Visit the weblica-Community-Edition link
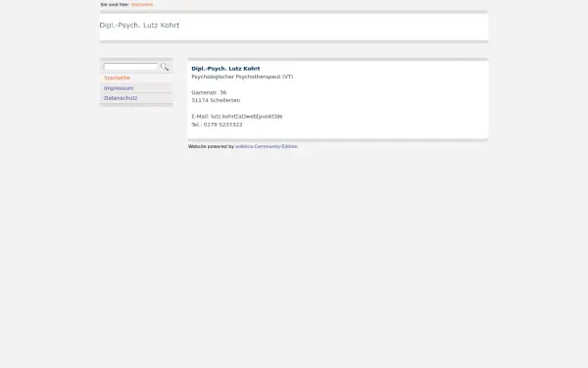The image size is (588, 368). [267, 146]
